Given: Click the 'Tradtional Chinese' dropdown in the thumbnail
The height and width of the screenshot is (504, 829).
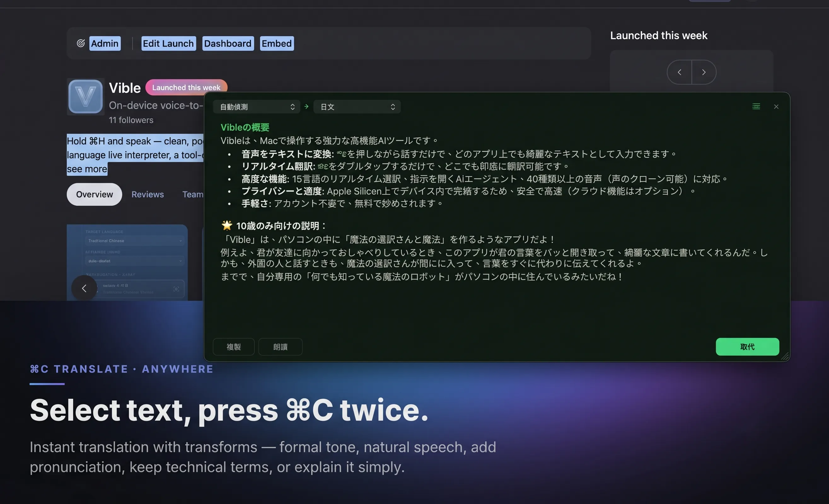Looking at the screenshot, I should [135, 241].
